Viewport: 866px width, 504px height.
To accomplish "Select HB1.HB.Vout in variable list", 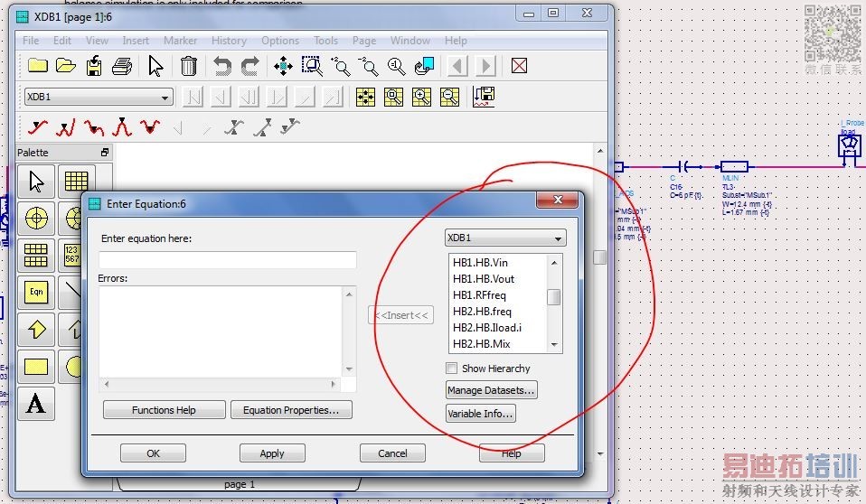I will [x=484, y=279].
